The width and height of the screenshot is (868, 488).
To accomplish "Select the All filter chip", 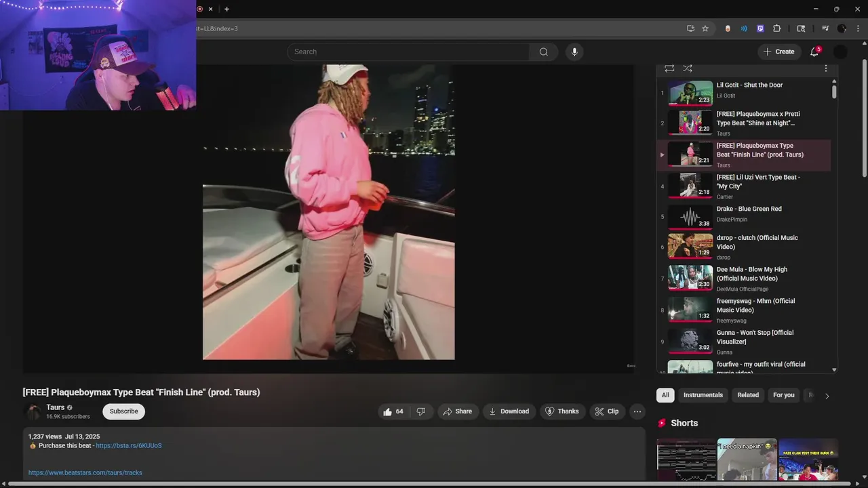I will click(x=665, y=395).
